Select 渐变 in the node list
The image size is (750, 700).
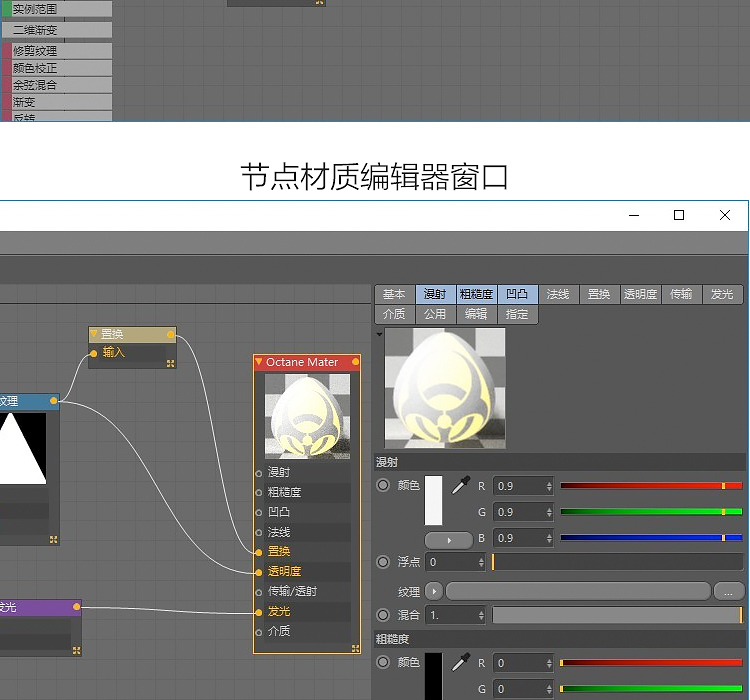pos(57,102)
